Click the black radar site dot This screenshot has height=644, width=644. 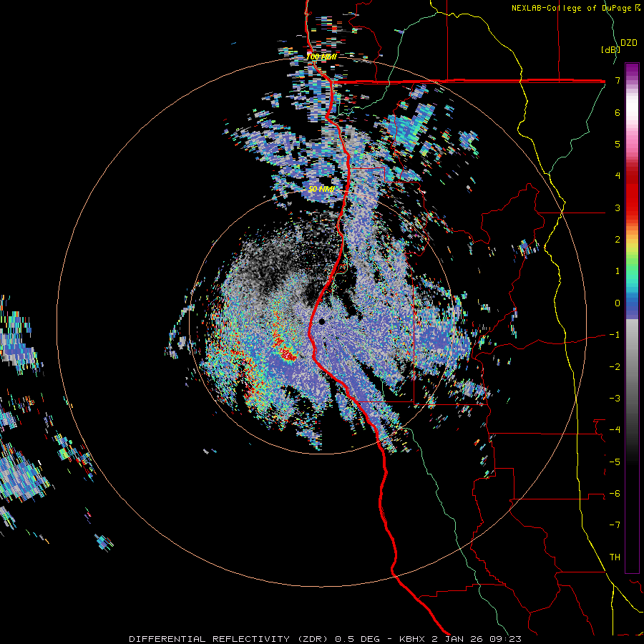[x=321, y=321]
